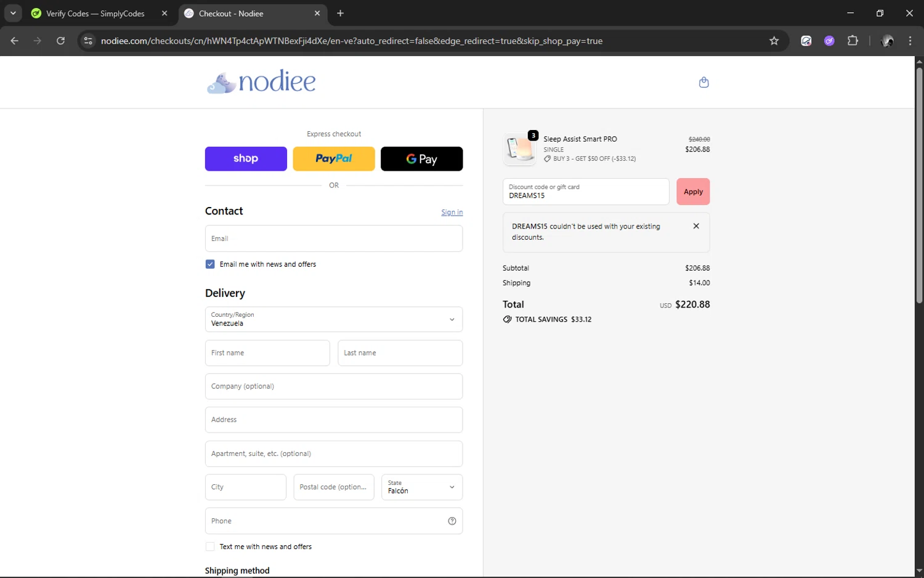Click the total amount $220.88
924x578 pixels.
[692, 304]
